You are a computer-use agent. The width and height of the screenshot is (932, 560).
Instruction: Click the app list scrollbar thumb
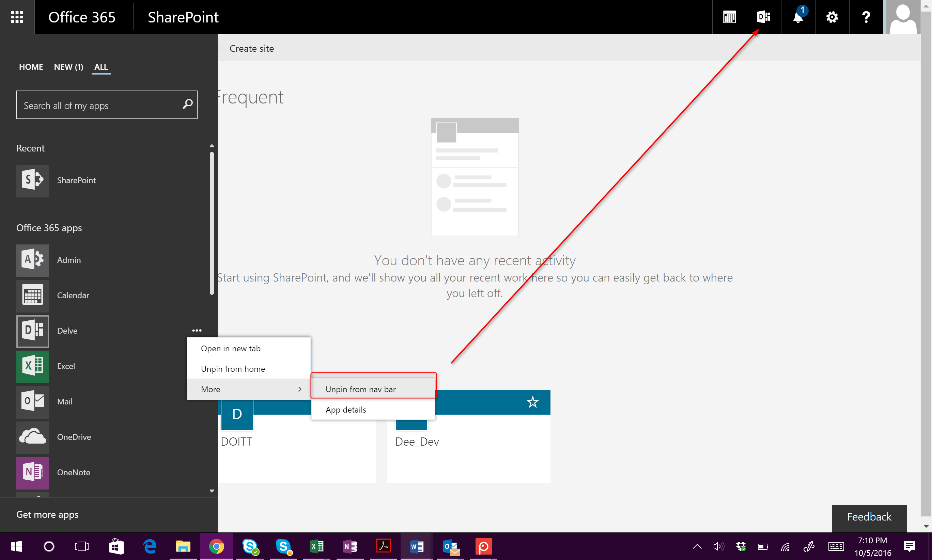click(212, 223)
